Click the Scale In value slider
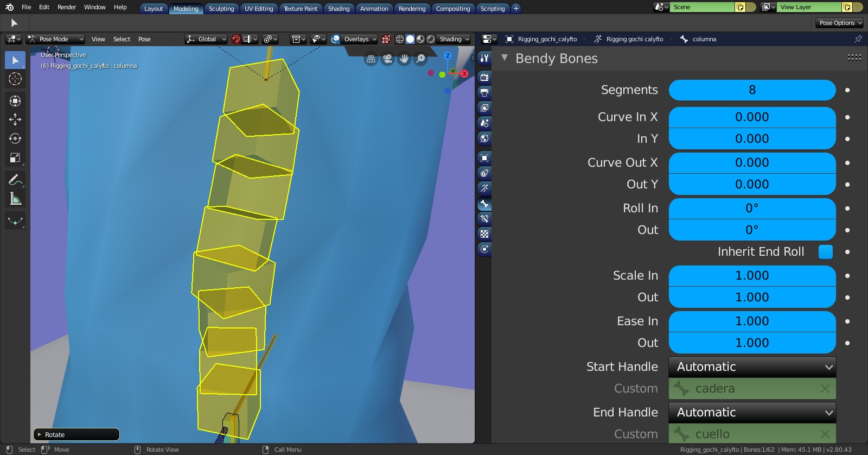Viewport: 868px width, 455px height. tap(752, 276)
